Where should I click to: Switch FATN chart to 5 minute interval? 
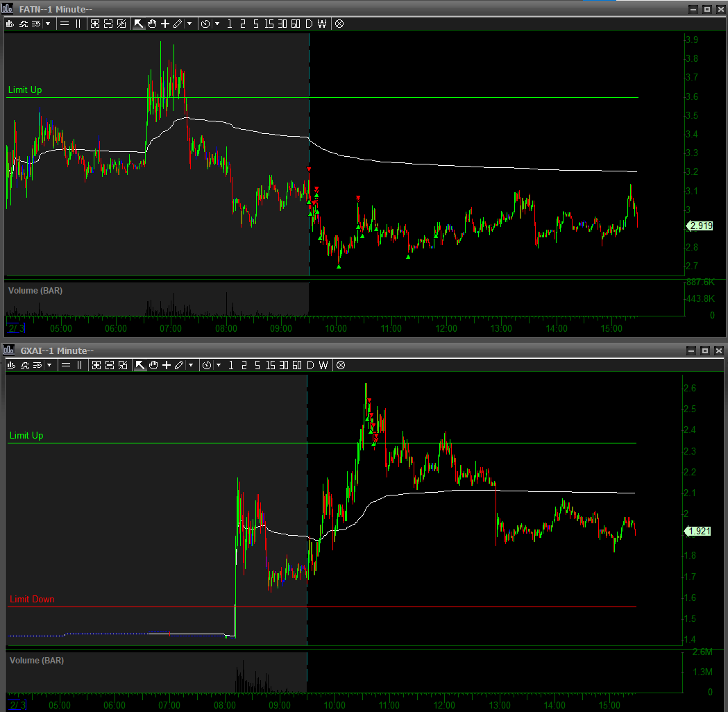[x=256, y=24]
